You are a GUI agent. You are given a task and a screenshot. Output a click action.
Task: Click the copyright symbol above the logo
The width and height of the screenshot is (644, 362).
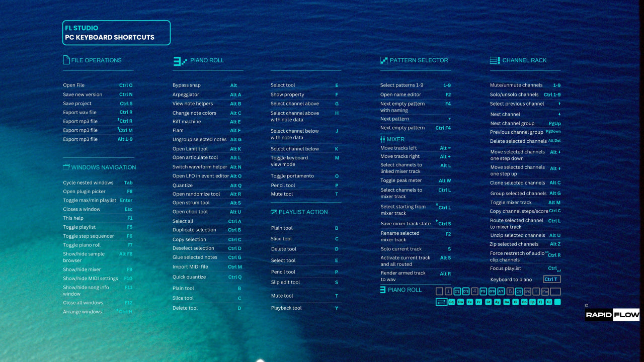(587, 305)
